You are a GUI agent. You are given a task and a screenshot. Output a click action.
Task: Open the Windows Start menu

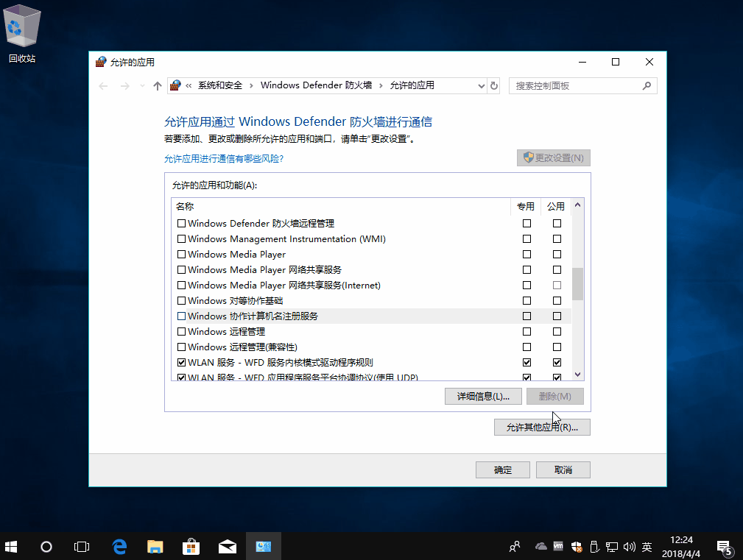11,547
